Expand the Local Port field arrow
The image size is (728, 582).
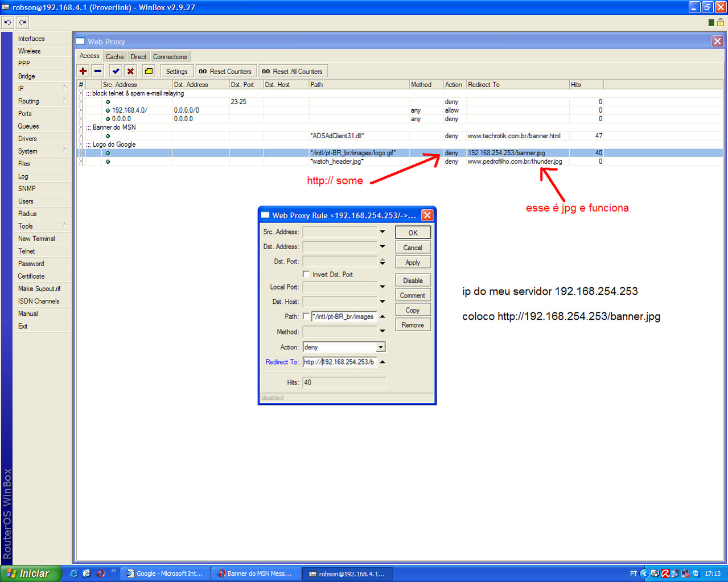pos(382,287)
